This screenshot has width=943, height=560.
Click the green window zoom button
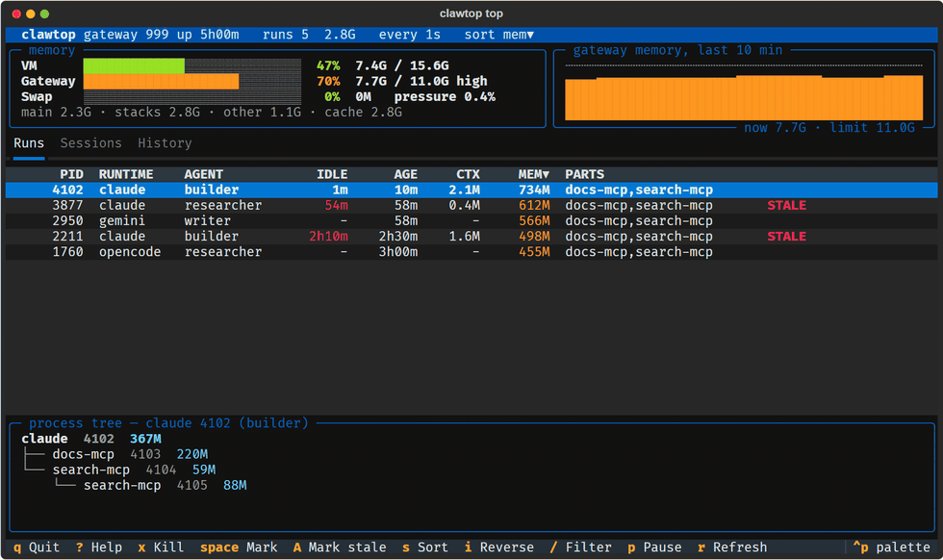44,13
